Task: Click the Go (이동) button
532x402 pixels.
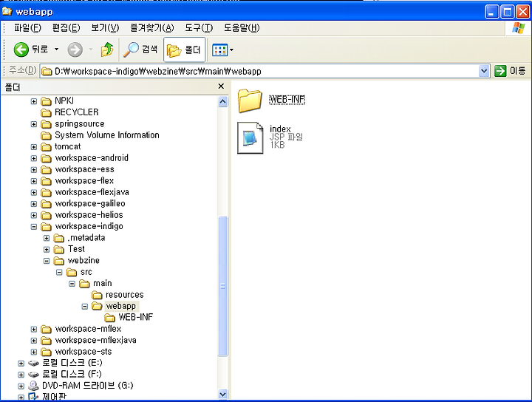Action: (510, 71)
